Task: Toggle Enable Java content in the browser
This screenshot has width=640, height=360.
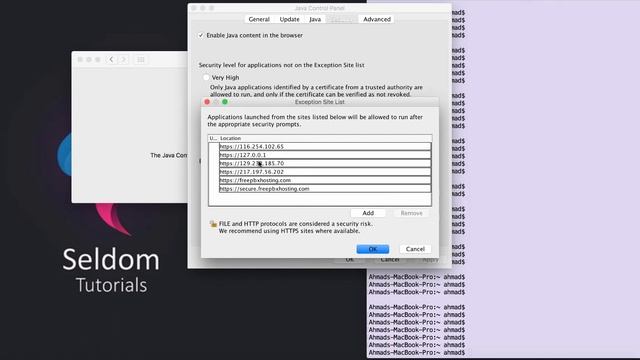Action: [200, 36]
